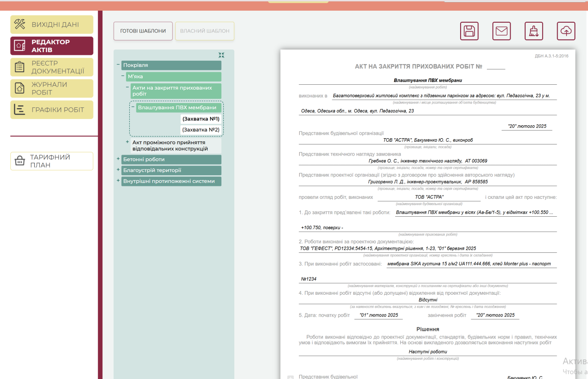The image size is (588, 379).
Task: Switch to ВЛАСНИЙ ШАБЛОН tab
Action: click(x=204, y=31)
